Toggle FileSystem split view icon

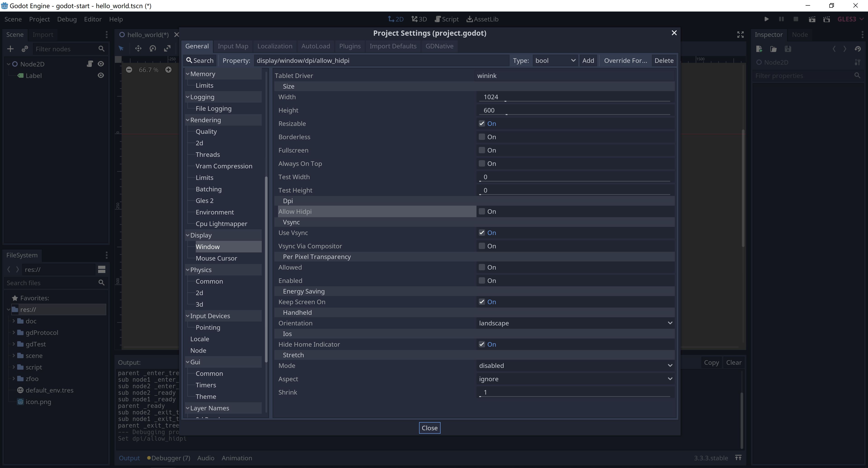[x=102, y=270]
